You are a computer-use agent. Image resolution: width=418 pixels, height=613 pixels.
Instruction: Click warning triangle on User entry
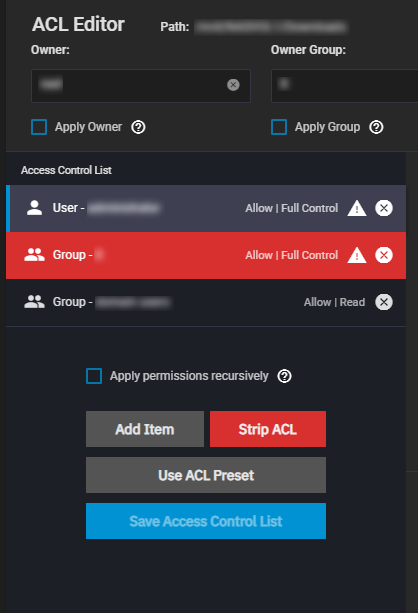[x=357, y=208]
